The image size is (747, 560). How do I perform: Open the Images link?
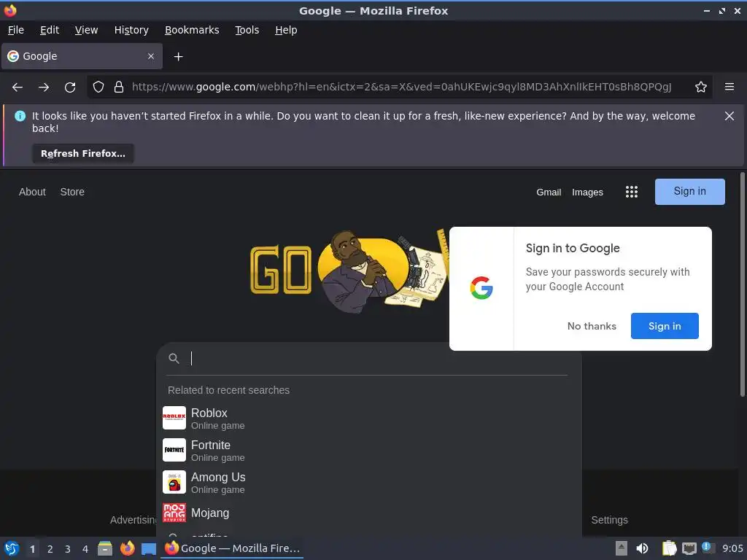tap(587, 192)
